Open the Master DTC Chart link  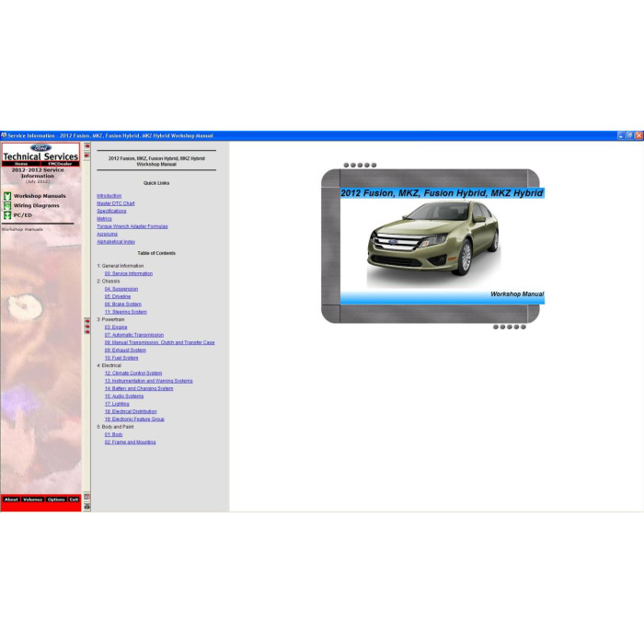tap(115, 203)
